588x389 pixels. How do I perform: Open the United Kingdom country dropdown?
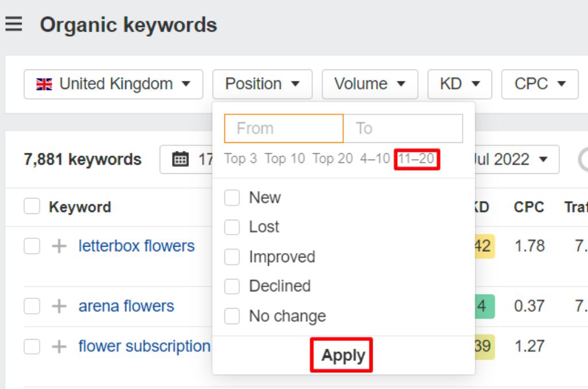[113, 84]
